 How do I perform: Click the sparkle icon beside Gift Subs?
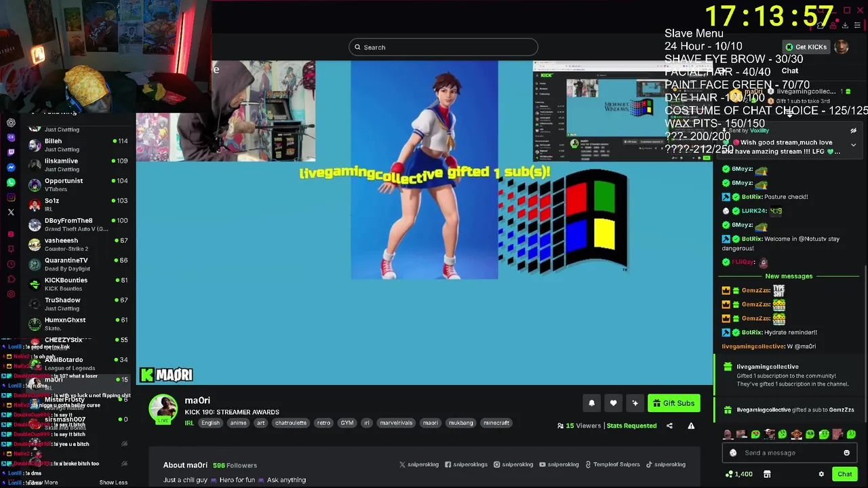635,403
